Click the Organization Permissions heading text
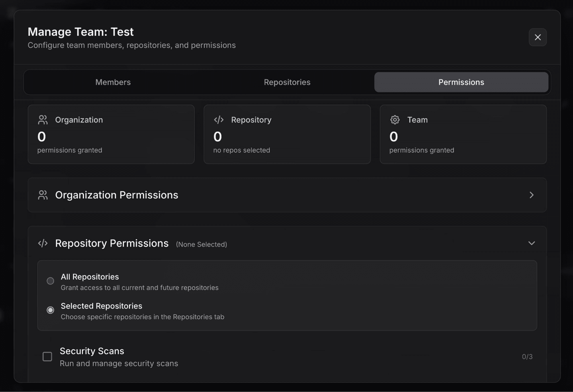The height and width of the screenshot is (392, 573). point(117,195)
